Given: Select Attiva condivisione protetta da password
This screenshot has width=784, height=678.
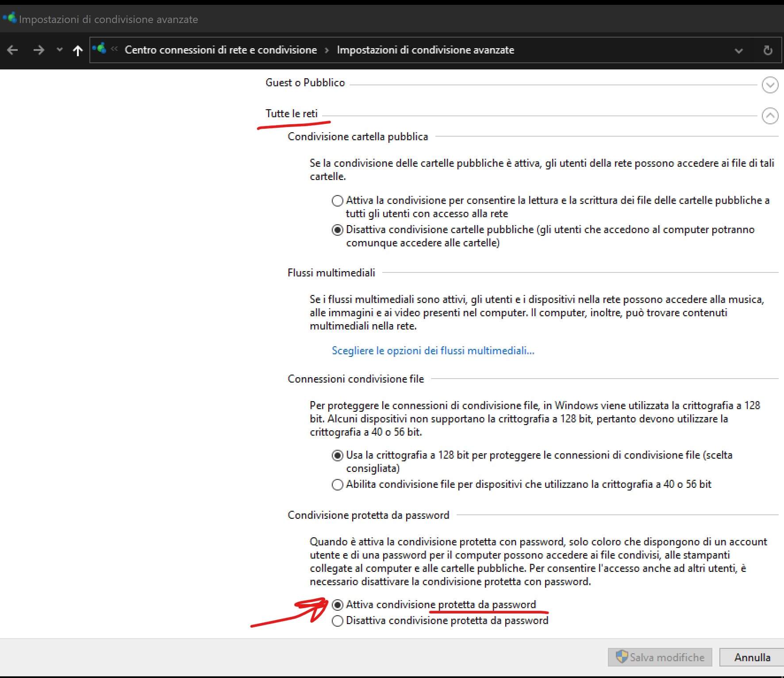Looking at the screenshot, I should coord(338,605).
